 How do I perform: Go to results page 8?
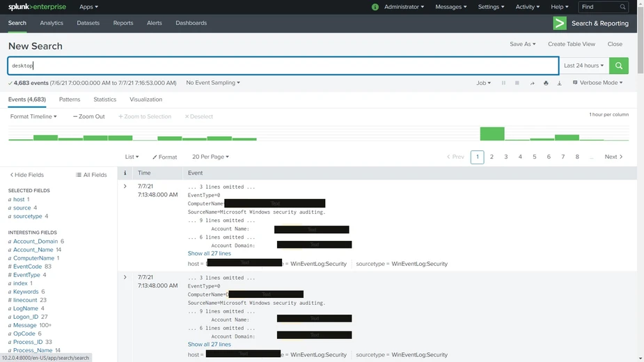coord(577,157)
